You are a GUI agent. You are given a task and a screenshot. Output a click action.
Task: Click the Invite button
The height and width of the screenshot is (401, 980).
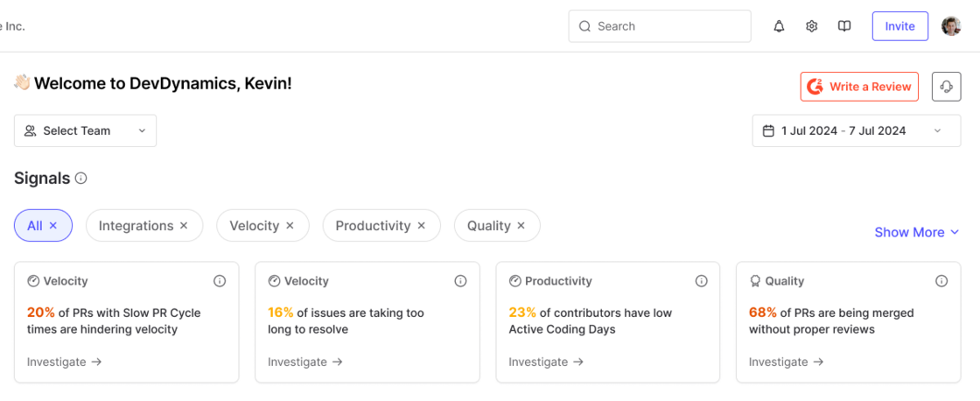tap(900, 26)
